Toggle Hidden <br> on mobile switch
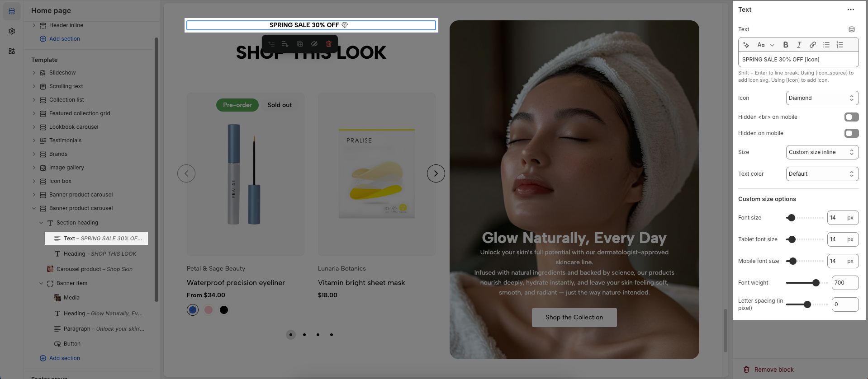868x379 pixels. pos(851,117)
